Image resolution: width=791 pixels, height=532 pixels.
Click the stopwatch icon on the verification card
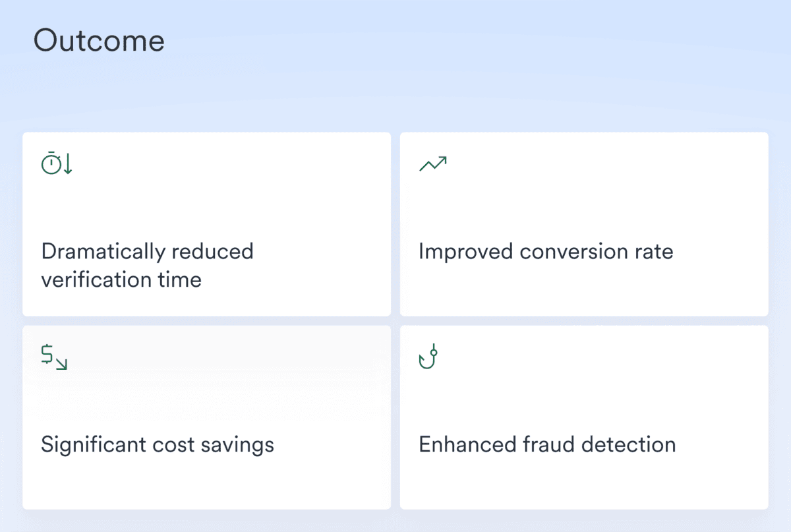51,163
